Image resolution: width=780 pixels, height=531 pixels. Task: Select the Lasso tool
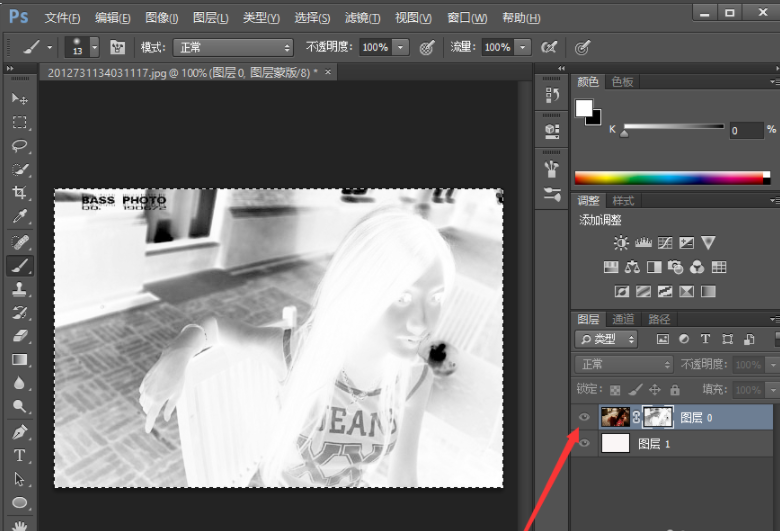coord(19,146)
